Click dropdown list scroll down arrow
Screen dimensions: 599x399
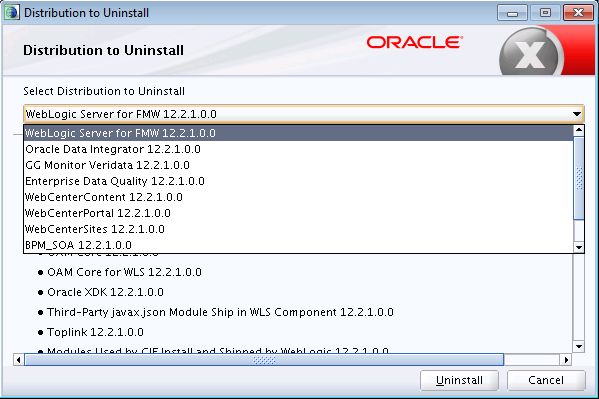point(579,247)
